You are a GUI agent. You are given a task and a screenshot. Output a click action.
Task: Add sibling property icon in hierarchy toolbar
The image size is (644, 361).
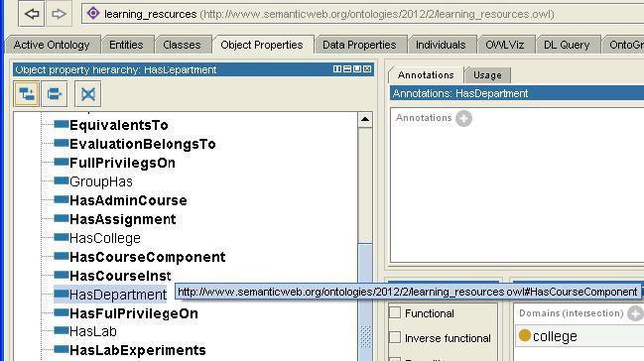(55, 94)
